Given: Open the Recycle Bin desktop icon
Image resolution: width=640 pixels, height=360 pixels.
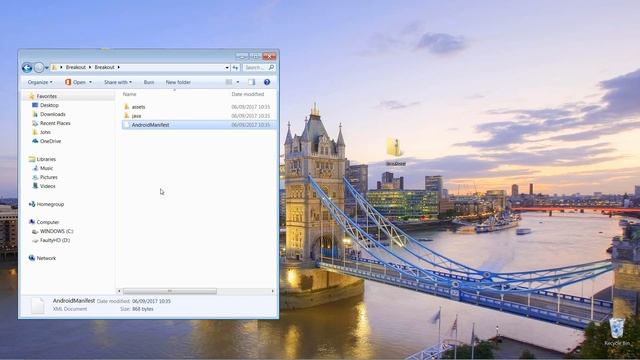Looking at the screenshot, I should click(x=617, y=332).
